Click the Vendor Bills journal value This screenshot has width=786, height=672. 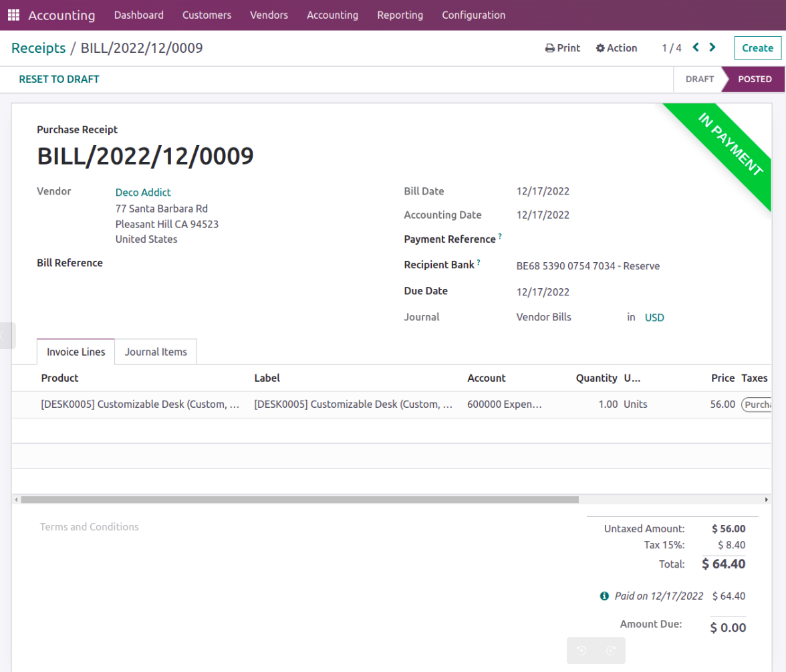(544, 317)
